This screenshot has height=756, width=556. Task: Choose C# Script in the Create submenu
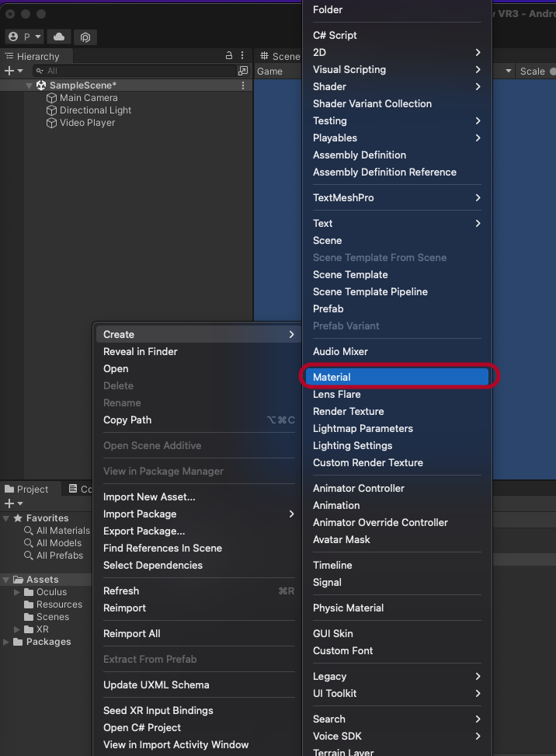397,35
